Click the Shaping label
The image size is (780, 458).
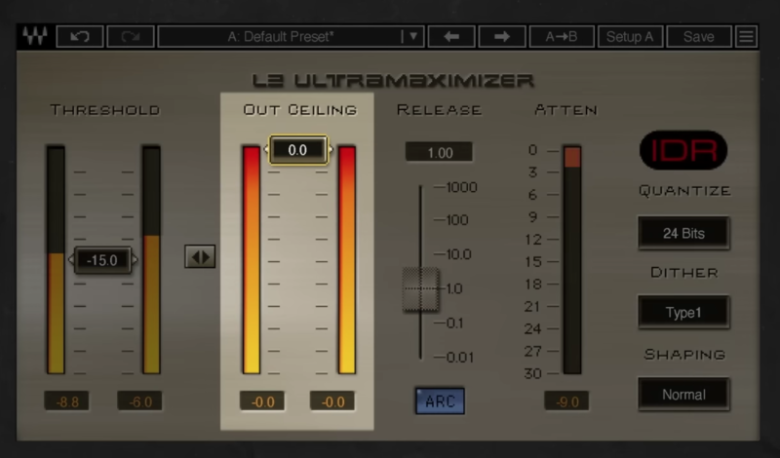pyautogui.click(x=684, y=355)
